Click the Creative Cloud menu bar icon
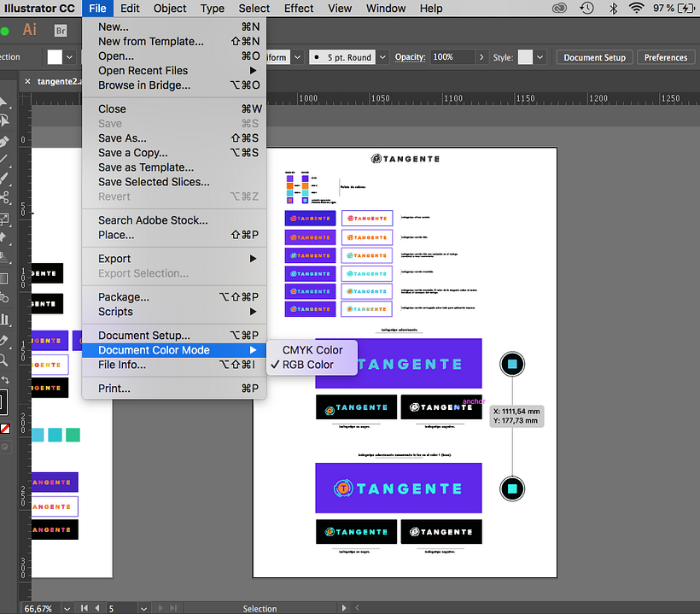 click(x=559, y=8)
